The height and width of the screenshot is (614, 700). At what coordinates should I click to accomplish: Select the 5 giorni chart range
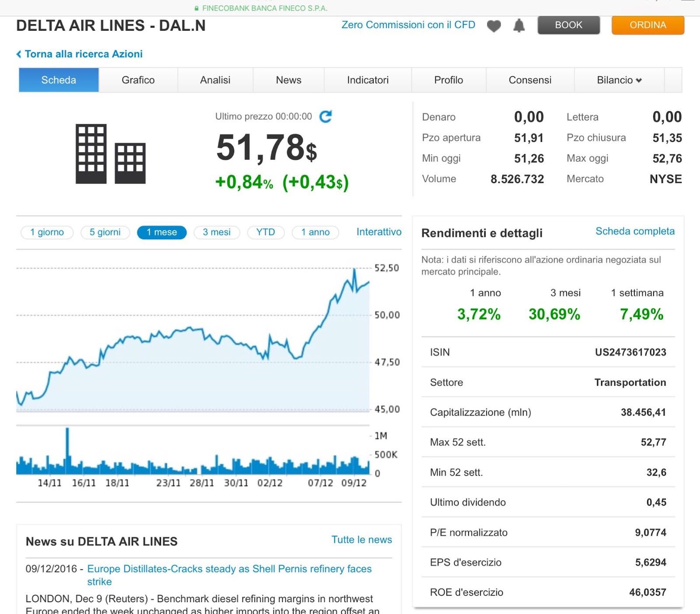[105, 232]
